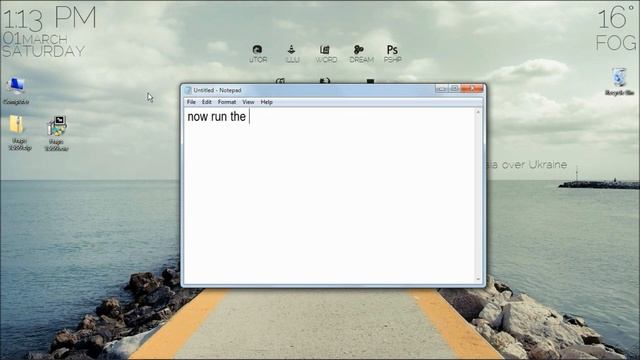Screen dimensions: 640x360
Task: Launch the WORD shortcut on the desktop dock
Action: (x=326, y=54)
